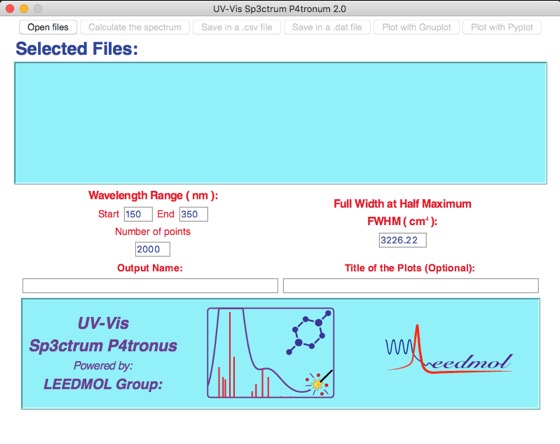560x444 pixels.
Task: Click the spectrum plot logo image
Action: tap(271, 353)
